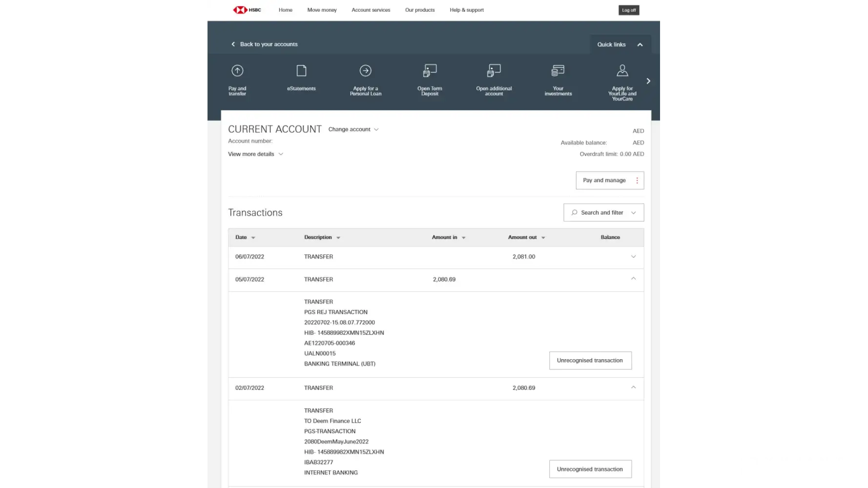Click the Open additional account icon

tap(494, 71)
